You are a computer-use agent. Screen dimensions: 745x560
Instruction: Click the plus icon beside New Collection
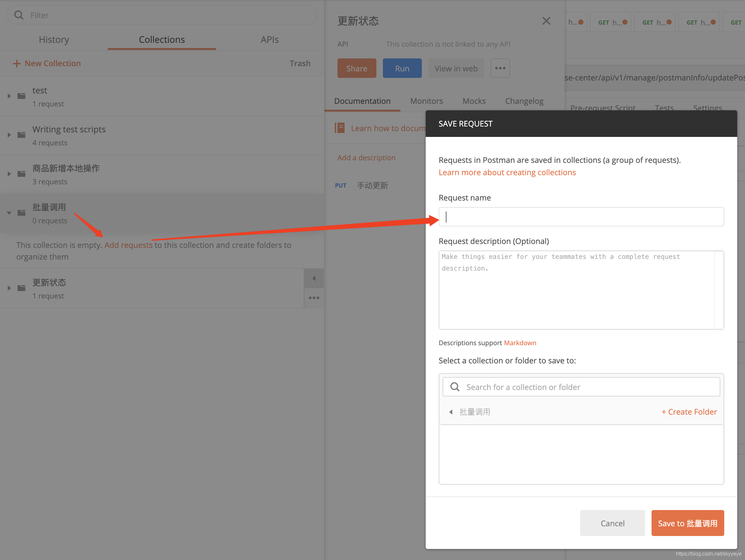[x=17, y=63]
